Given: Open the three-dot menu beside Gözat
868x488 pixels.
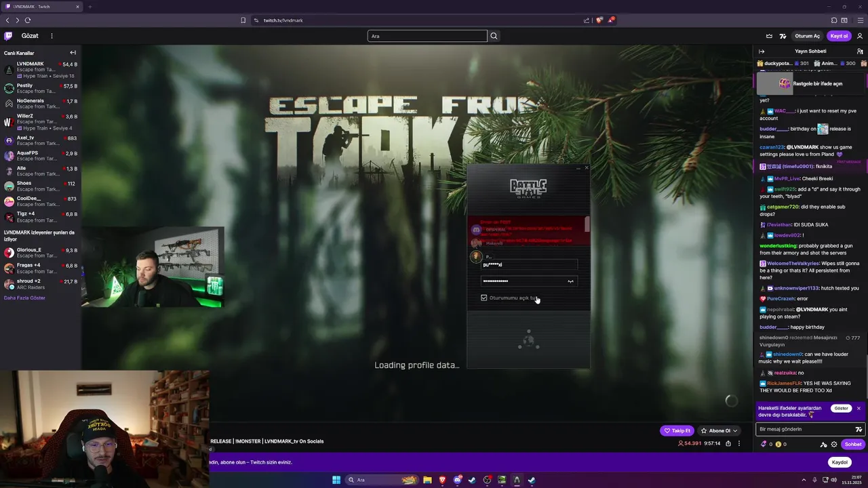Looking at the screenshot, I should coord(52,36).
